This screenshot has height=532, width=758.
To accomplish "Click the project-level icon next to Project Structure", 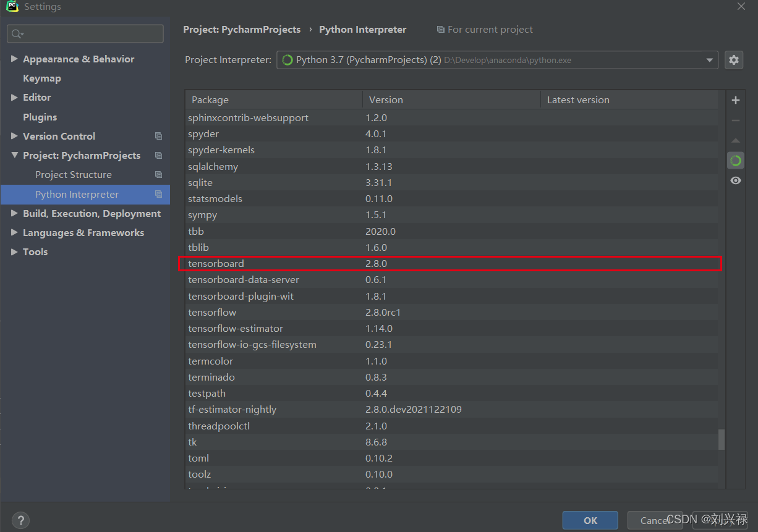I will coord(158,174).
